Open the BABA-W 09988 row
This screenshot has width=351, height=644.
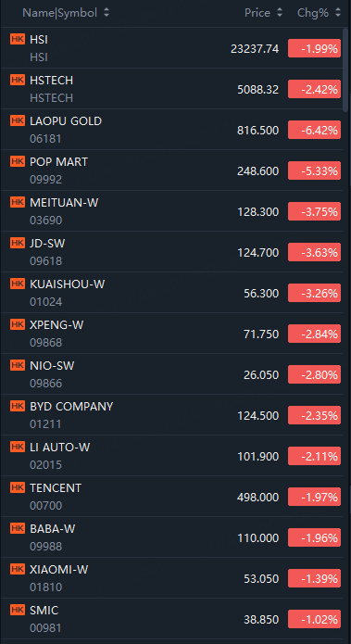click(171, 537)
